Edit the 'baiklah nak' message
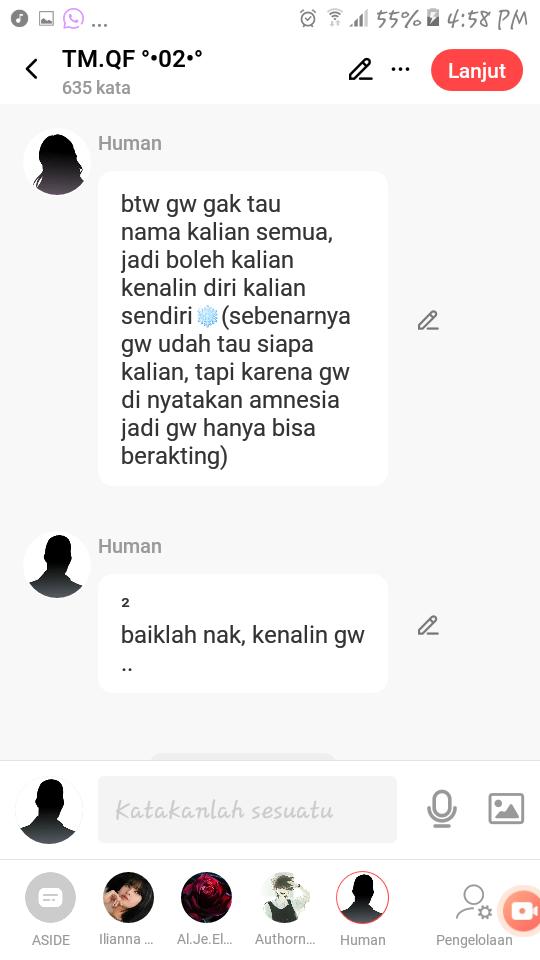Screen dimensions: 540x960 pyautogui.click(x=428, y=626)
